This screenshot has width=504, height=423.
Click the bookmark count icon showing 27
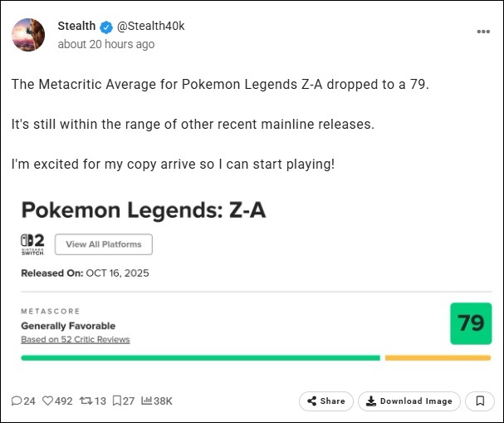[x=117, y=401]
